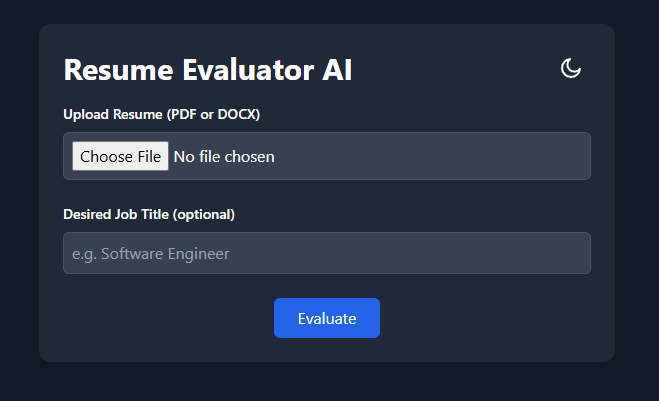This screenshot has width=659, height=401.
Task: Click the word 'Evaluator' in the page title
Action: coord(248,70)
